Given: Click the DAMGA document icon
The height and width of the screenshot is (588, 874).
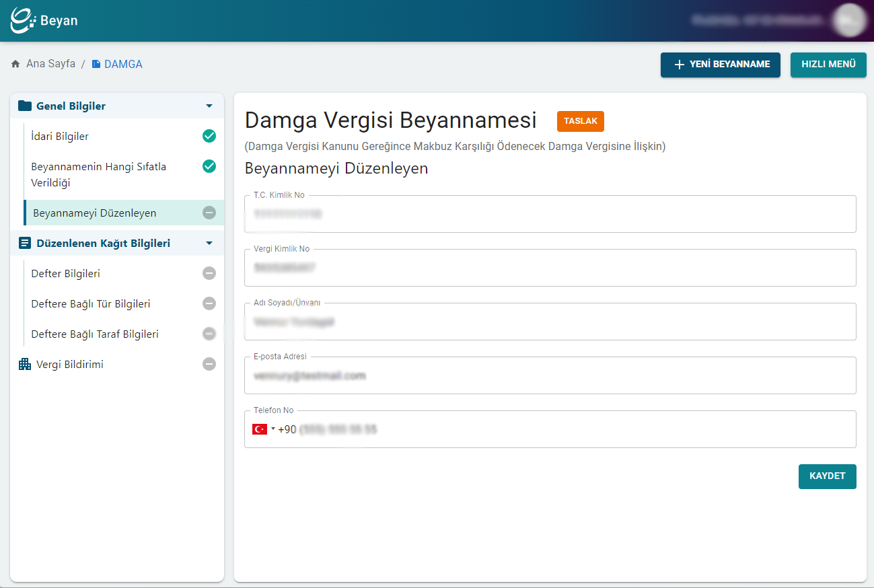Looking at the screenshot, I should [x=96, y=64].
